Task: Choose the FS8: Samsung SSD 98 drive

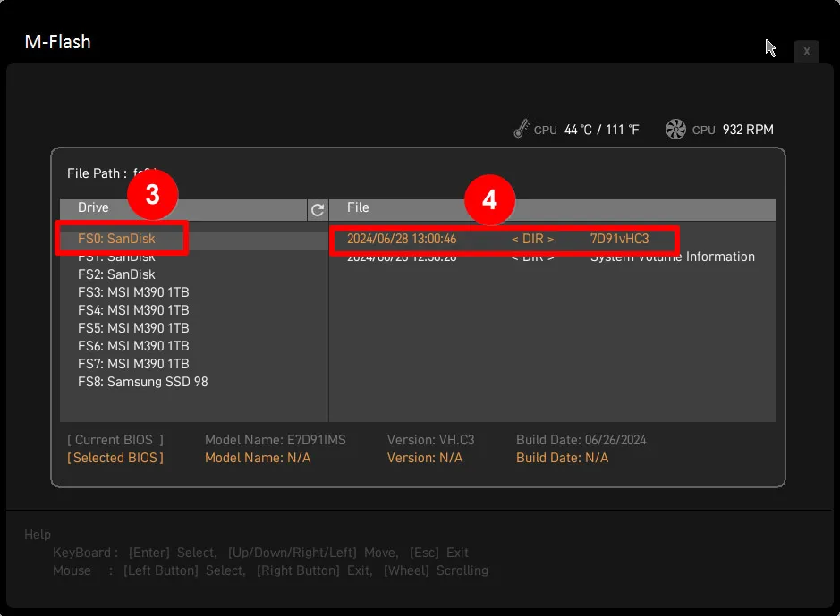Action: pos(143,382)
